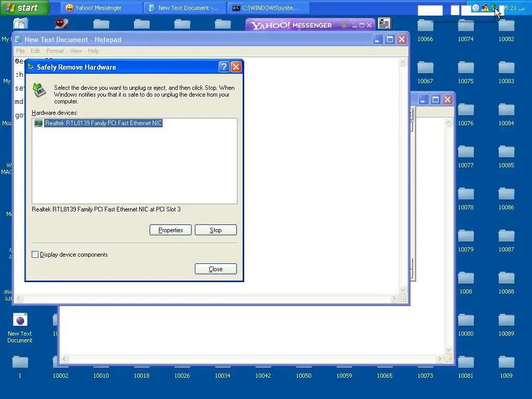Viewport: 532px width, 399px height.
Task: Click the Close button at the dialog bottom
Action: click(x=216, y=269)
